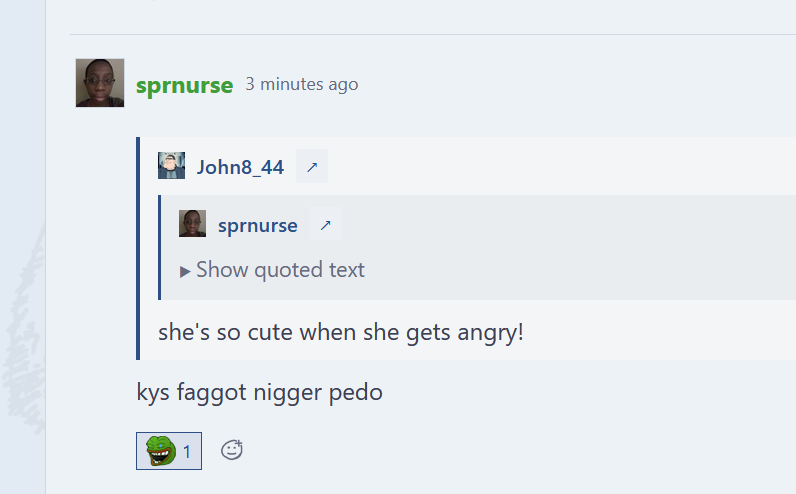796x494 pixels.
Task: Open the 3 minutes ago timestamp permalink
Action: tap(302, 84)
